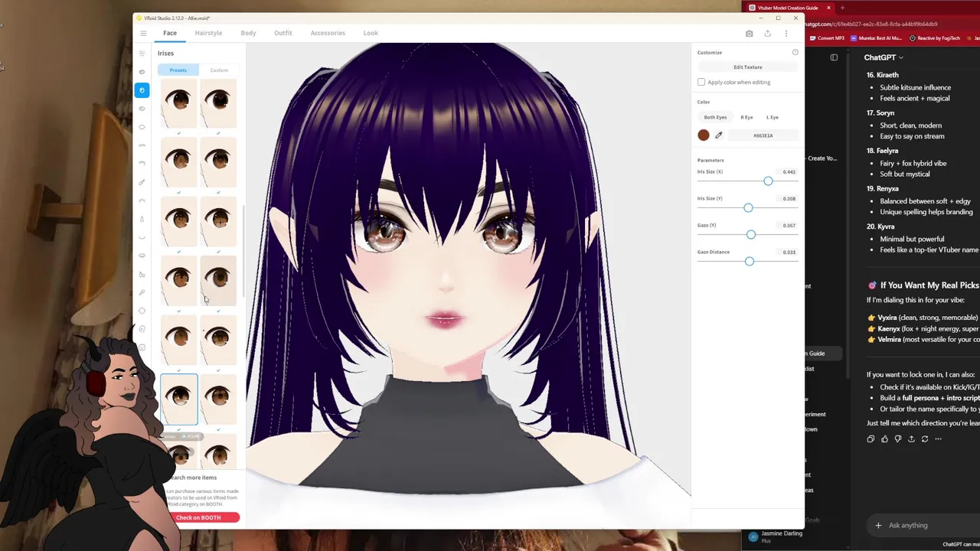Select Both Eyes color option
980x551 pixels.
[715, 117]
